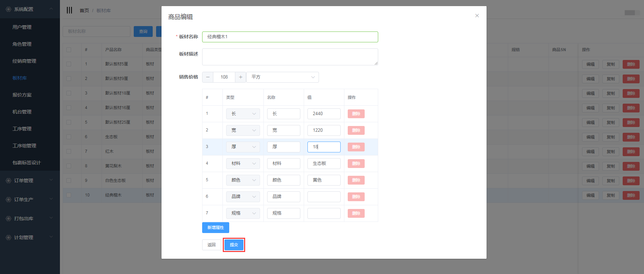The image size is (644, 274).
Task: Decrease the sale price with minus button
Action: pos(208,77)
